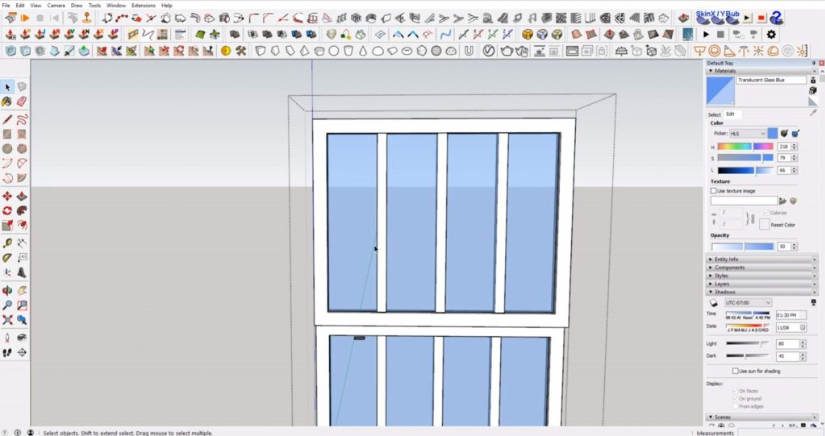The height and width of the screenshot is (436, 825).
Task: Open the Window menu
Action: point(116,5)
